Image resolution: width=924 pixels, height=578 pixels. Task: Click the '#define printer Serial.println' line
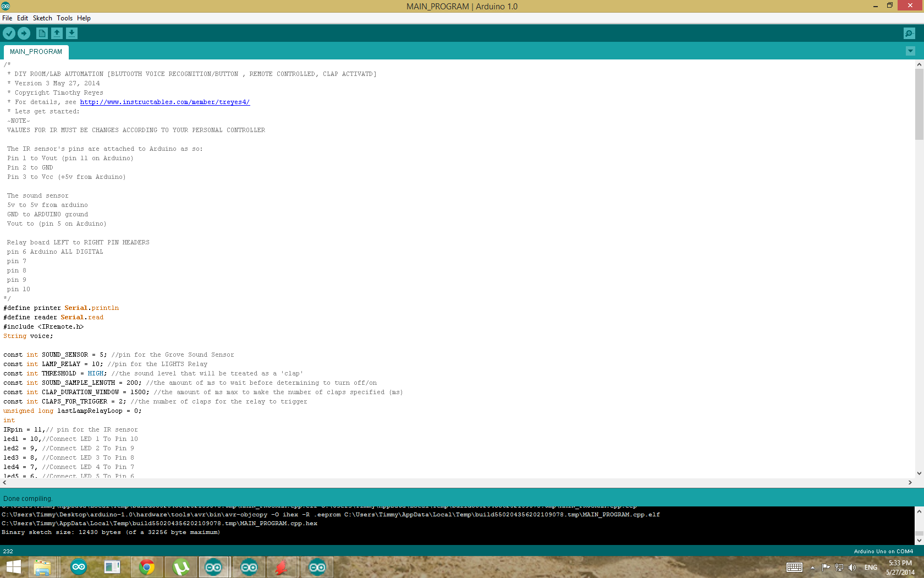61,308
